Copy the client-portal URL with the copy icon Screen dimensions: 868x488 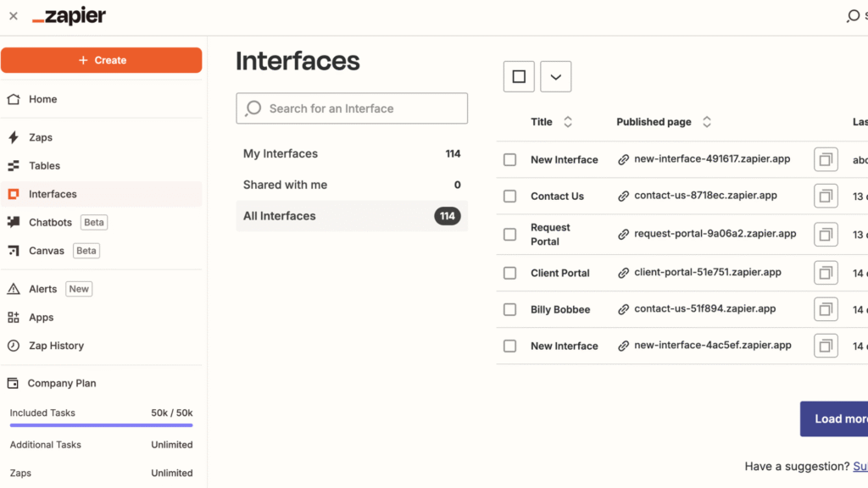pos(826,273)
